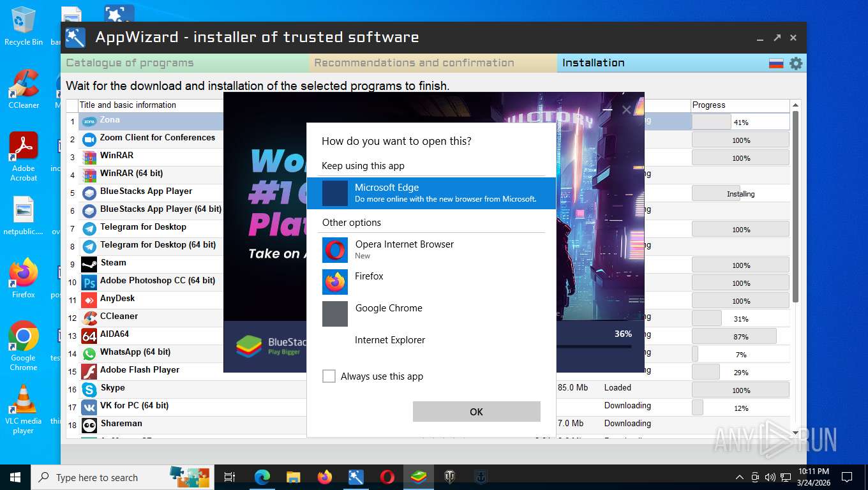Click the WinRAR row icon
The image size is (868, 490).
(89, 157)
